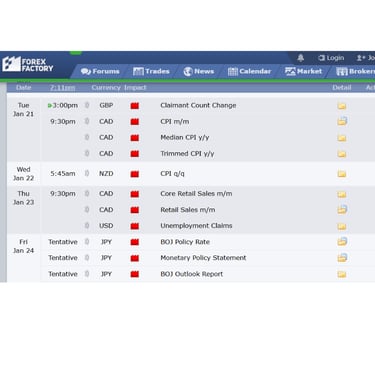
Task: Open detail folder for Retail Sales m/m
Action: pyautogui.click(x=342, y=209)
